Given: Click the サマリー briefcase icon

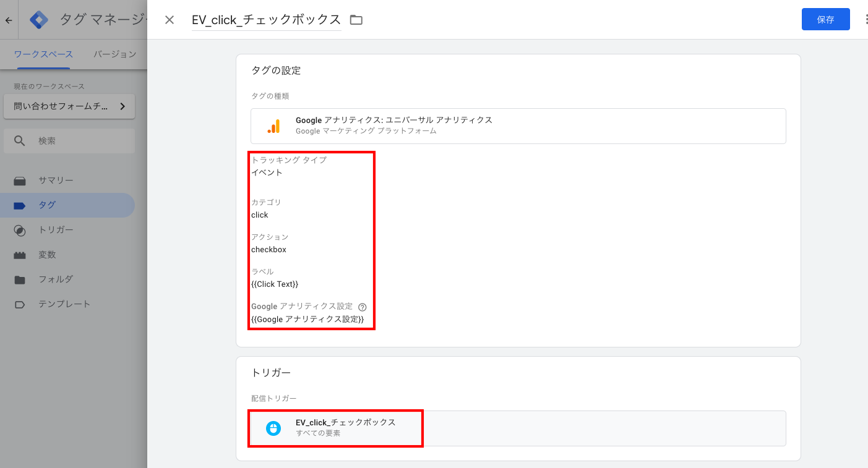Looking at the screenshot, I should pos(20,181).
